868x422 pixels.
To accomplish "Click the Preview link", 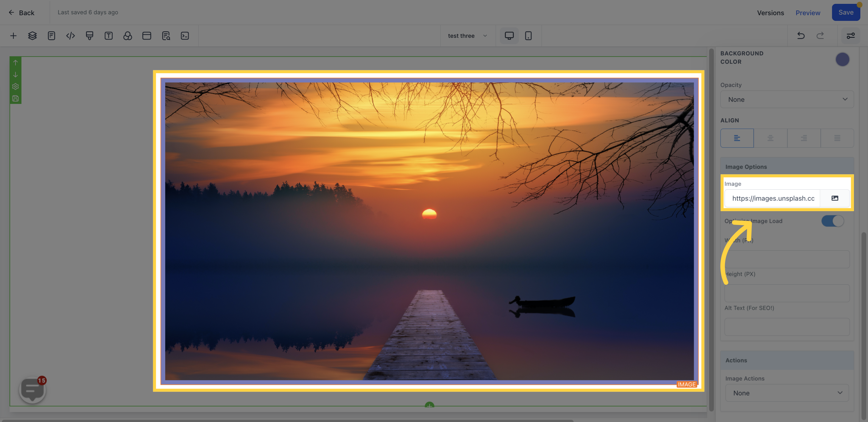I will [x=808, y=13].
